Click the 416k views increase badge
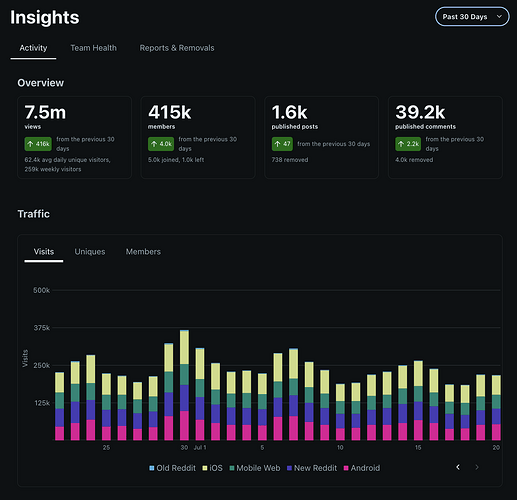 coord(38,144)
